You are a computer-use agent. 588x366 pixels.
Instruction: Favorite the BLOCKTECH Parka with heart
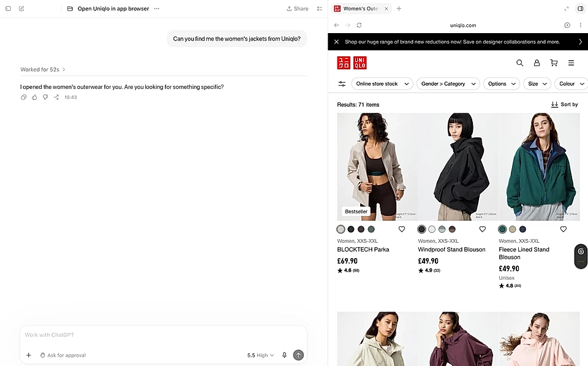pos(402,229)
